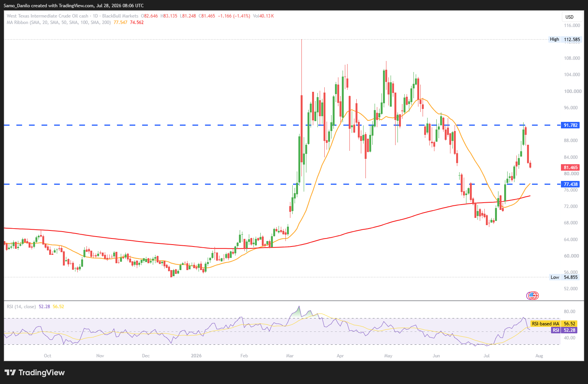Click the RSI-based MA 56.52 axis label
588x384 pixels.
pos(554,324)
